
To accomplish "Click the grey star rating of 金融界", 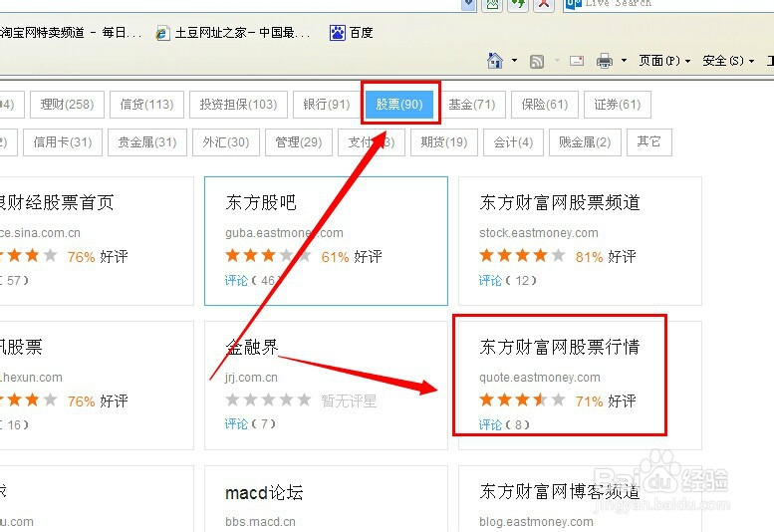I will pyautogui.click(x=268, y=399).
